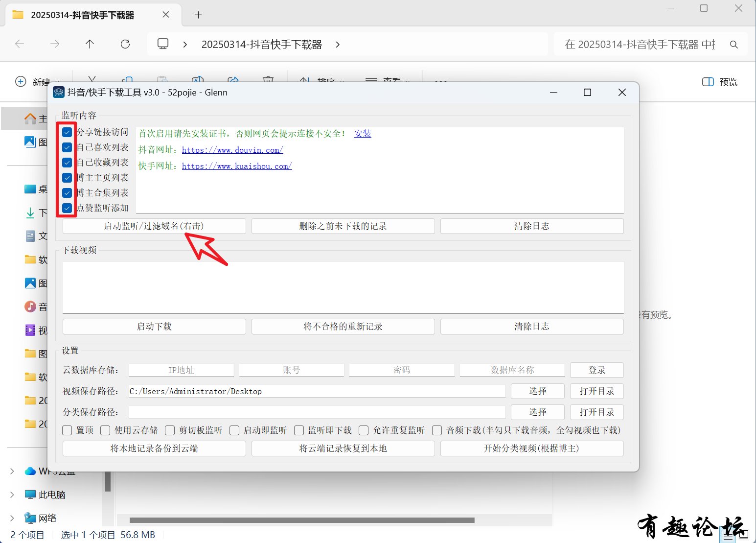Go up one folder in File Explorer
756x543 pixels.
click(x=90, y=44)
